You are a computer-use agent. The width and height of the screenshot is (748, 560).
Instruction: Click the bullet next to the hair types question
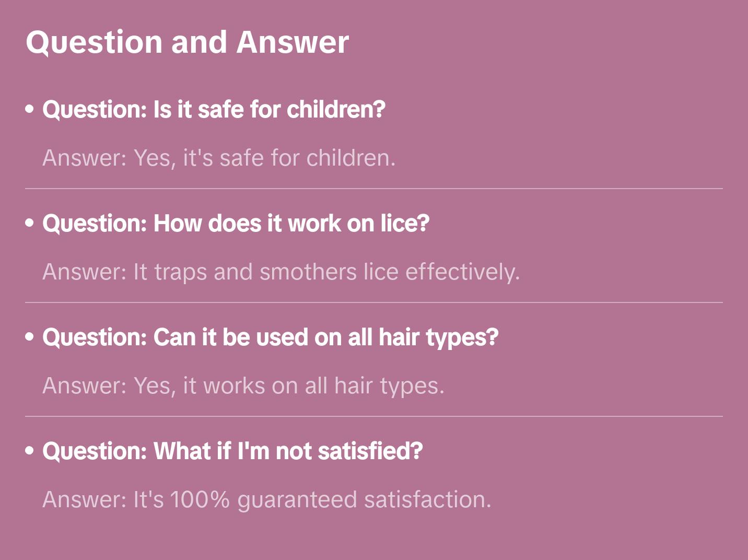30,337
